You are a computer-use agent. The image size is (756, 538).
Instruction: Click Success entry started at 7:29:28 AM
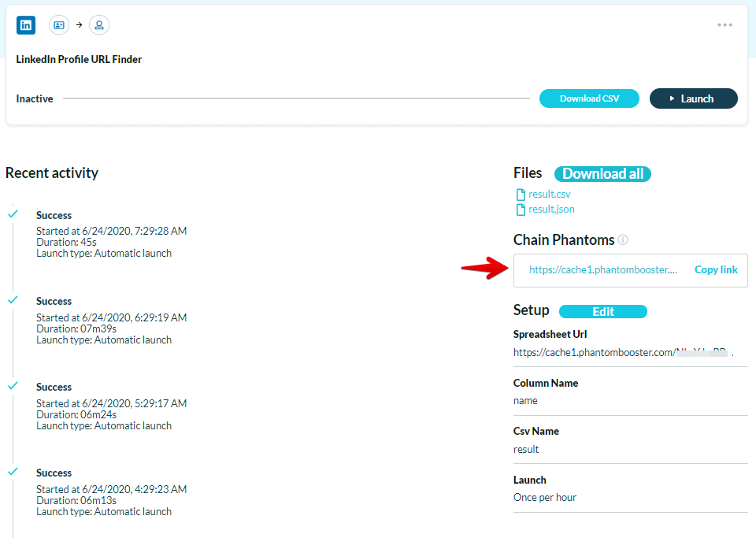coord(54,215)
